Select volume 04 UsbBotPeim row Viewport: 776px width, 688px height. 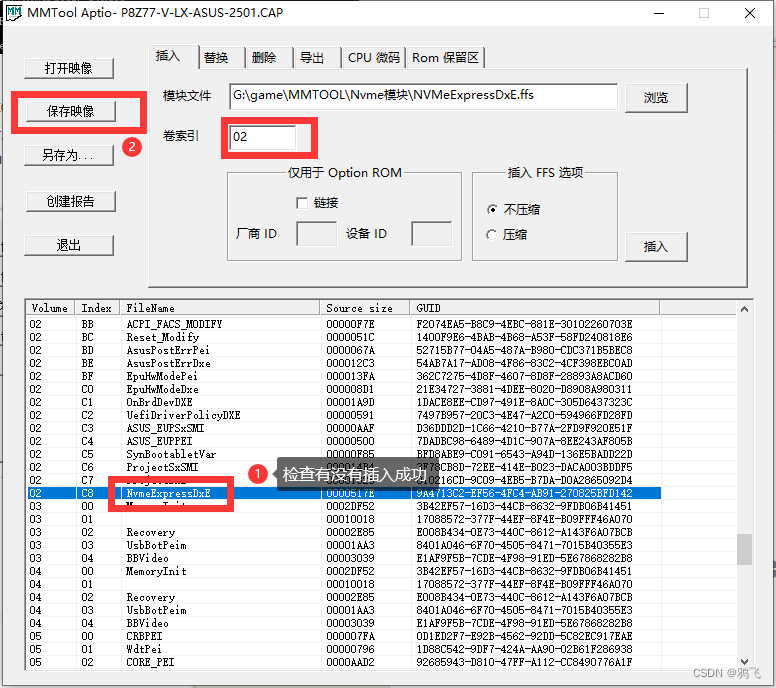coord(343,610)
